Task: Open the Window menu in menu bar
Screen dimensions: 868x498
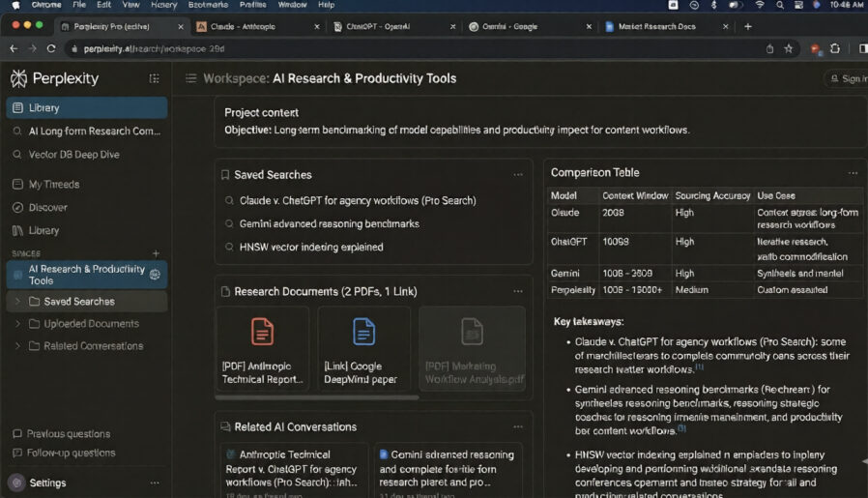Action: pos(292,5)
